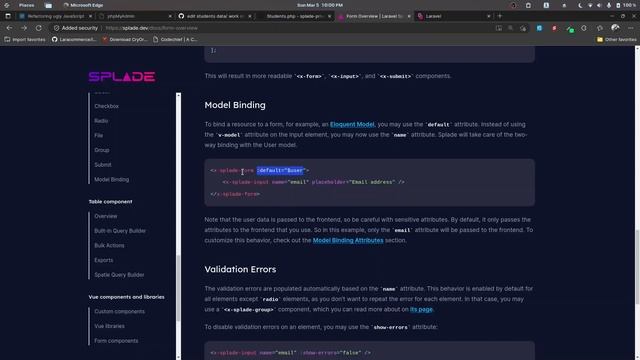Toggle night mode moon icon in tray

click(x=580, y=5)
